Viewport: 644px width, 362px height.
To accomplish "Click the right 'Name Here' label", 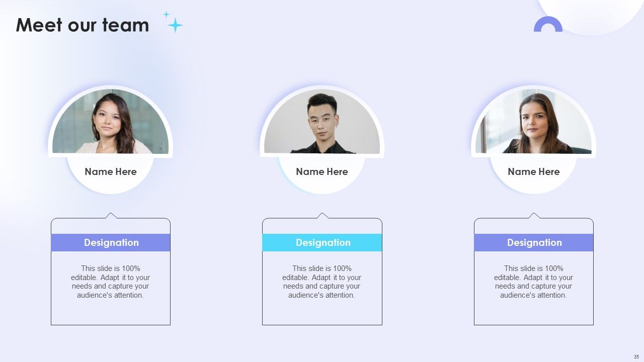I will 534,171.
